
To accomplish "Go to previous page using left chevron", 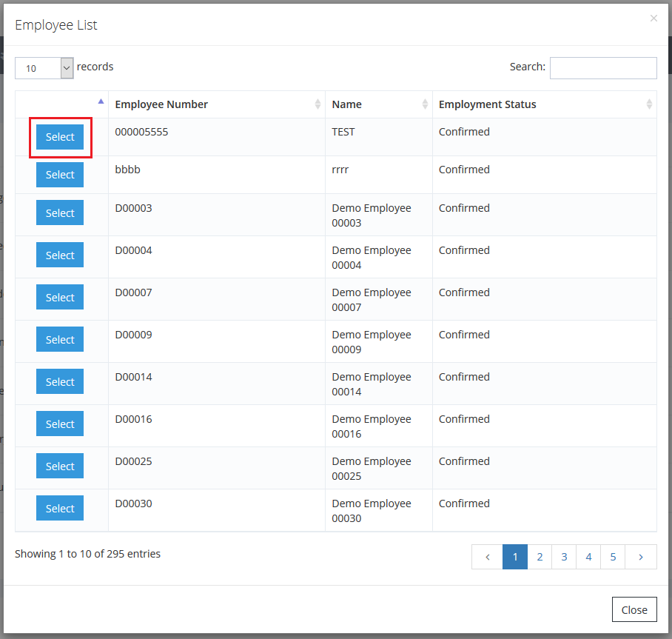I will tap(487, 557).
